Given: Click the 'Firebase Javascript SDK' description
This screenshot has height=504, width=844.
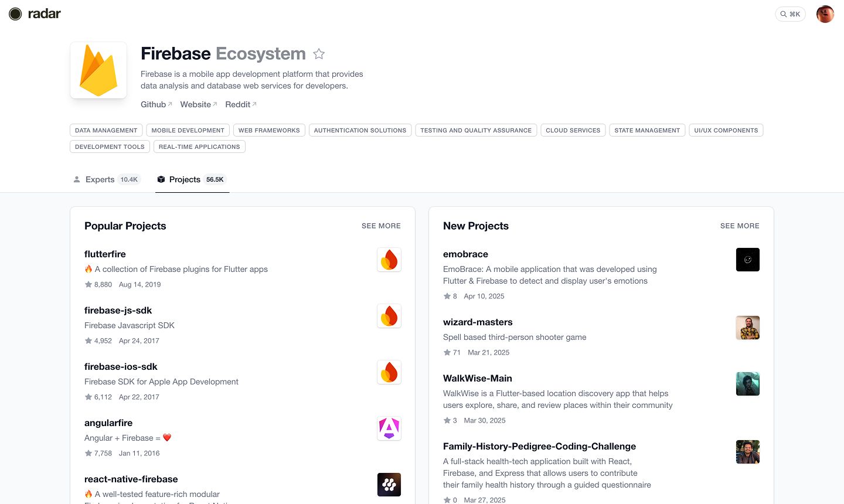Looking at the screenshot, I should pyautogui.click(x=130, y=325).
